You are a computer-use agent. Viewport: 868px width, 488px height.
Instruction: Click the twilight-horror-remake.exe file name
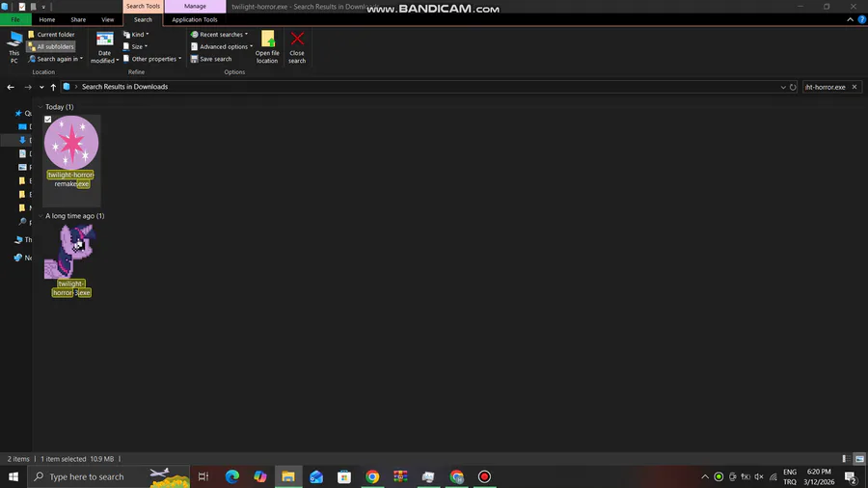point(70,179)
